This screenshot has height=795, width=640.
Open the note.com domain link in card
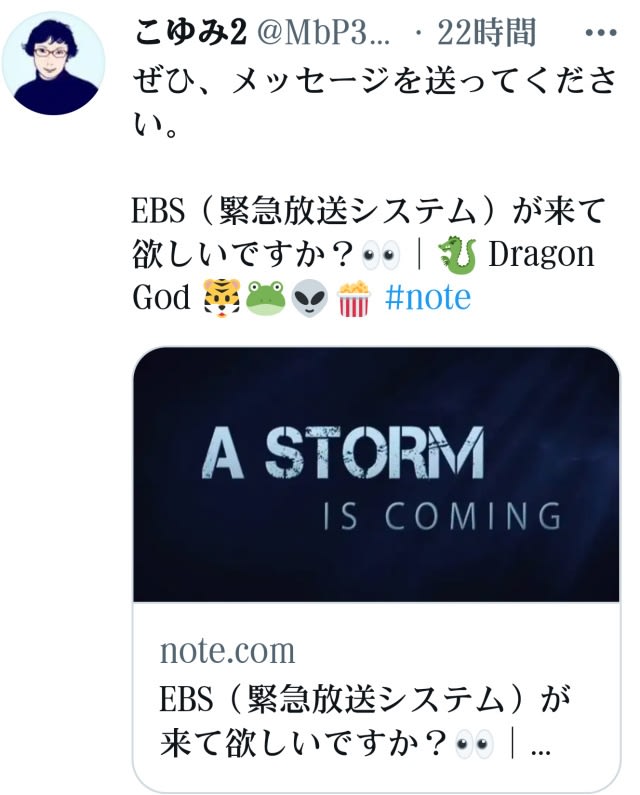(227, 651)
